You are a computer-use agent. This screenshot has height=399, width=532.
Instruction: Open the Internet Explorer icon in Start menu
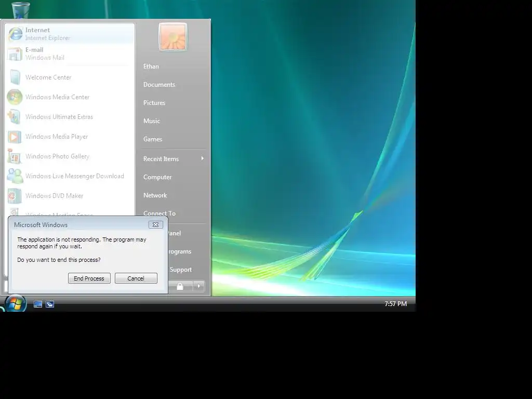point(15,34)
